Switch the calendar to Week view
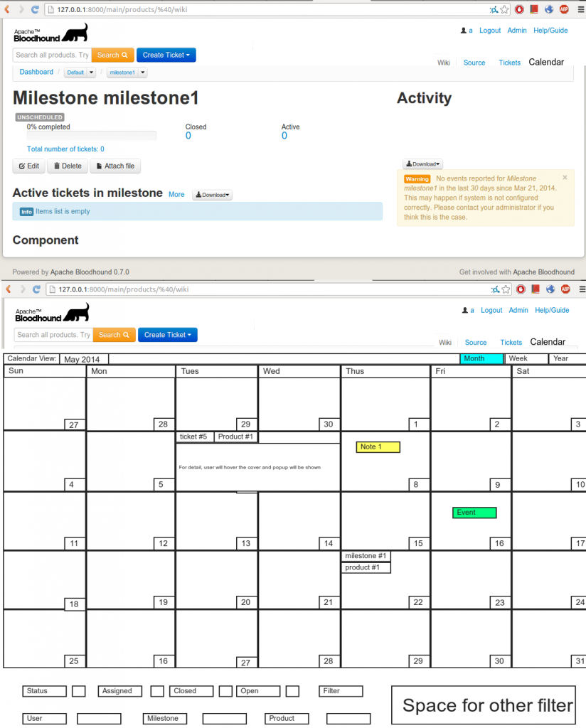The height and width of the screenshot is (728, 586). pos(525,358)
